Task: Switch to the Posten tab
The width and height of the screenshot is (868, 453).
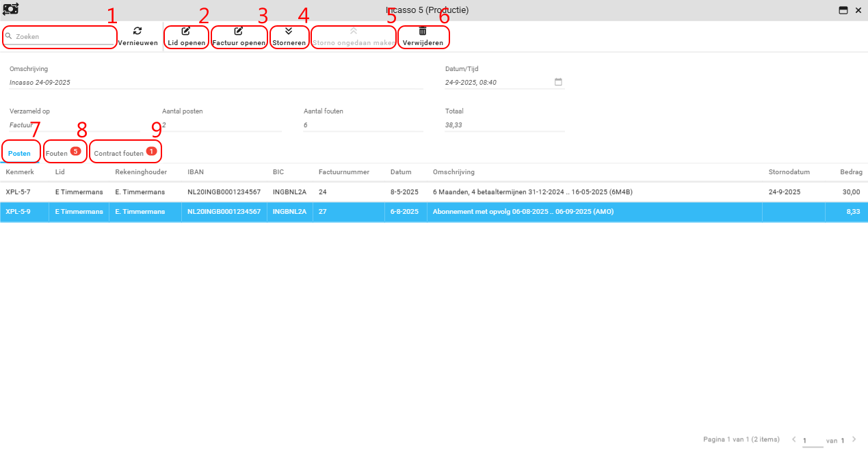Action: click(x=19, y=154)
